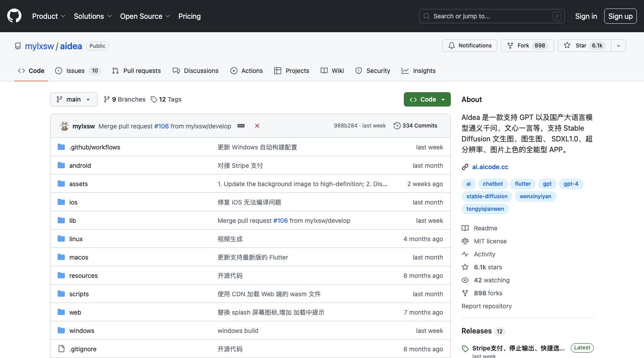The image size is (644, 358).
Task: Click the GitHub logo icon
Action: (14, 16)
